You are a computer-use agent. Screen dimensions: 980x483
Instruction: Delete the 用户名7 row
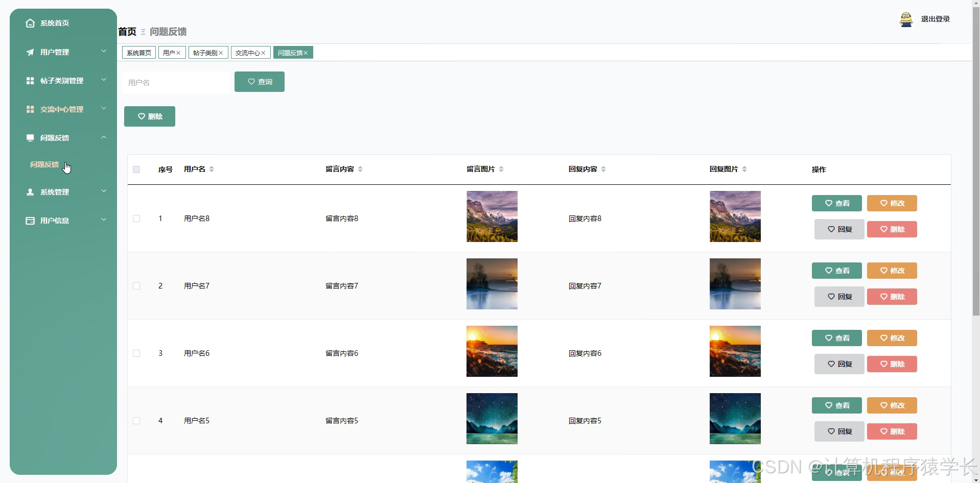pyautogui.click(x=892, y=297)
